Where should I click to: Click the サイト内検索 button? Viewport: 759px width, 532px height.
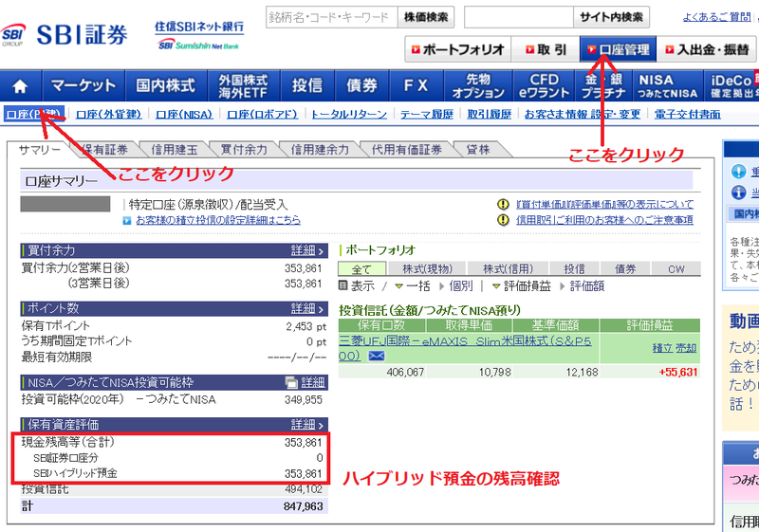611,17
